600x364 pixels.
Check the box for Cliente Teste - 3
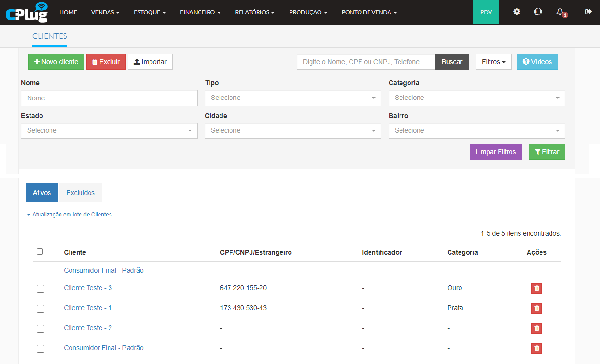click(40, 289)
